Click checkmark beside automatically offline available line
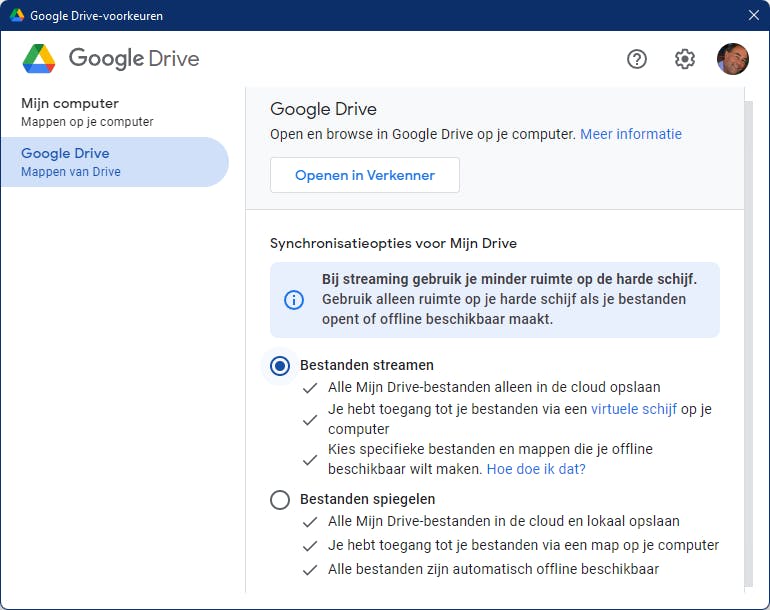 pos(310,569)
